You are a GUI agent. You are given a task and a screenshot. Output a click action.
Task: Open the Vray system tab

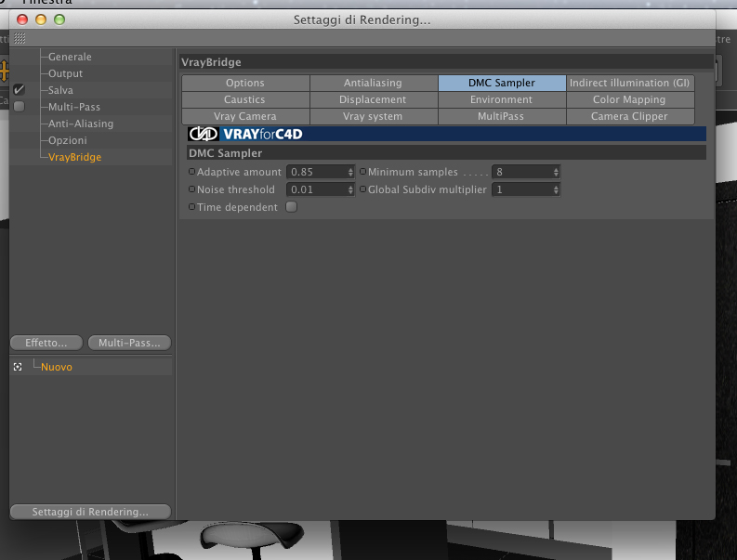coord(374,116)
